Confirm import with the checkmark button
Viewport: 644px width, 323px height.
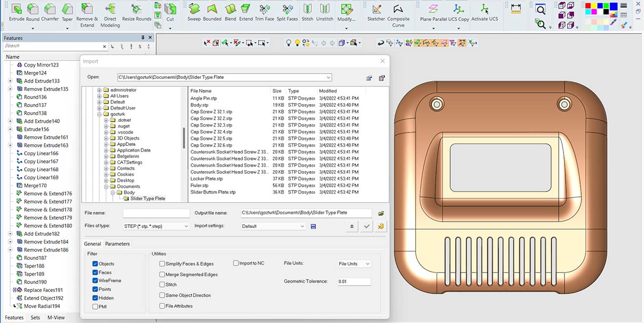click(x=367, y=226)
